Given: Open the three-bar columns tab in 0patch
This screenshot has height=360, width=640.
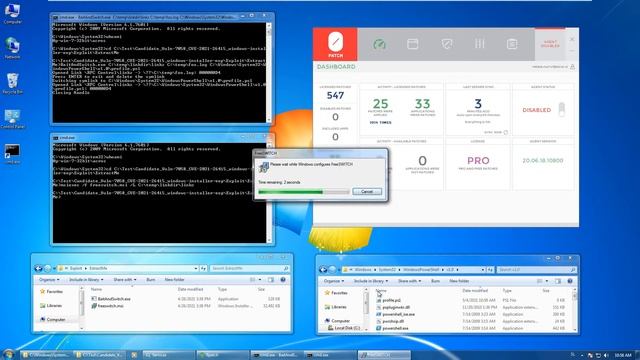Looking at the screenshot, I should pos(480,44).
